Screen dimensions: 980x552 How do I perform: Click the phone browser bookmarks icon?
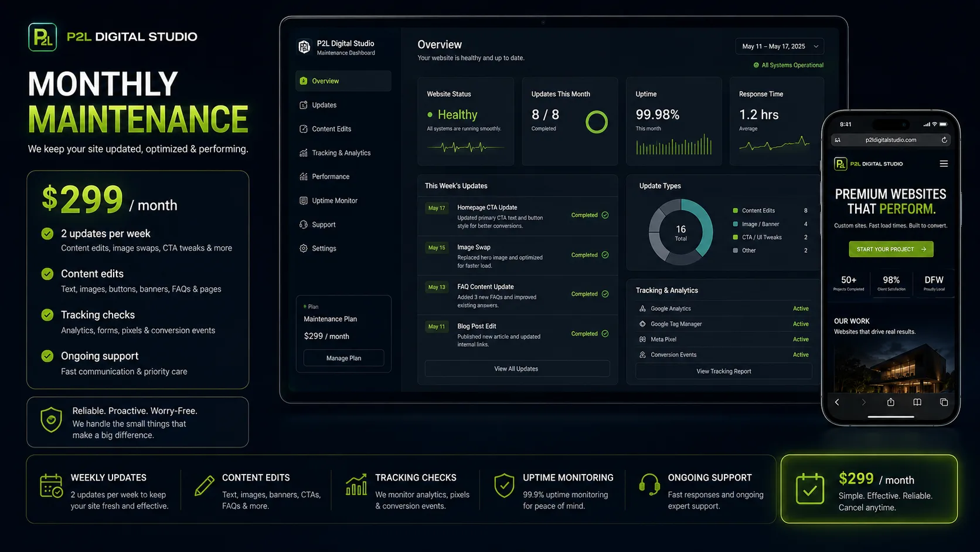[917, 402]
